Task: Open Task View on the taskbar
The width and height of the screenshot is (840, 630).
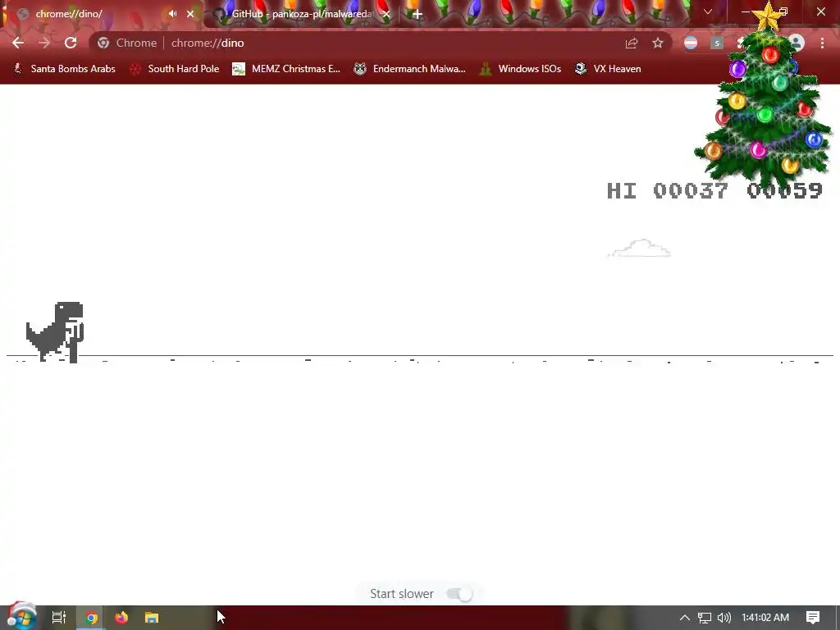Action: (59, 618)
